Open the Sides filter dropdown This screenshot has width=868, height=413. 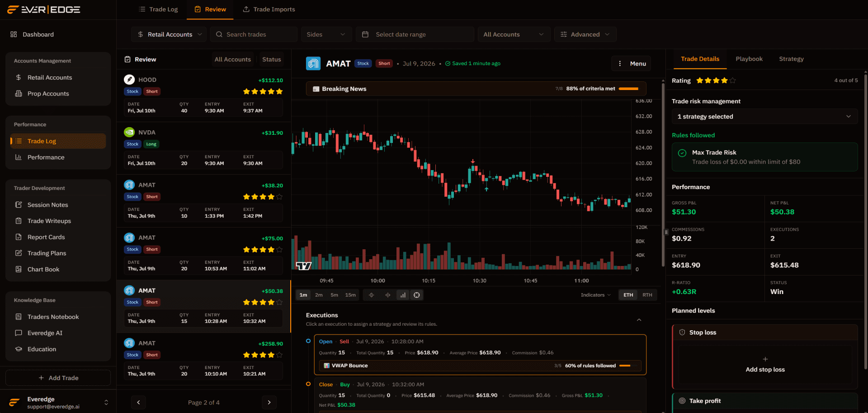tap(326, 34)
